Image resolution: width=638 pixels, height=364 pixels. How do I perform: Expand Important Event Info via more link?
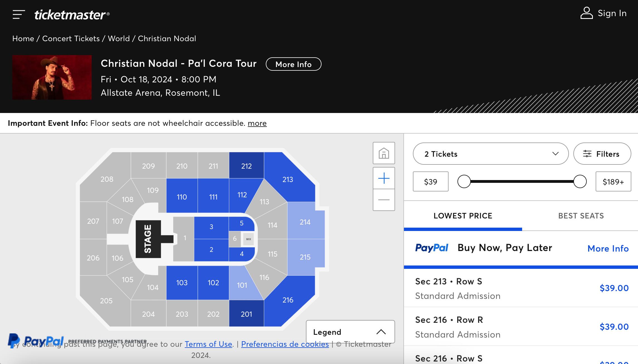pos(257,123)
